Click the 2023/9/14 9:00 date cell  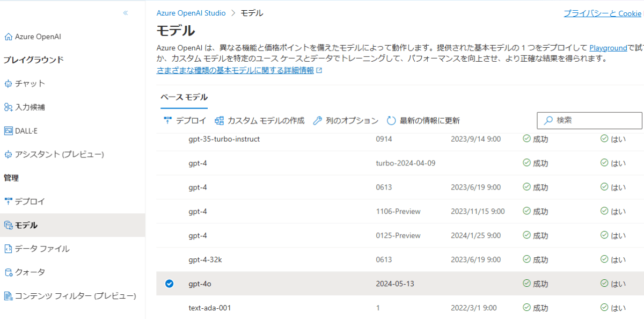[475, 139]
